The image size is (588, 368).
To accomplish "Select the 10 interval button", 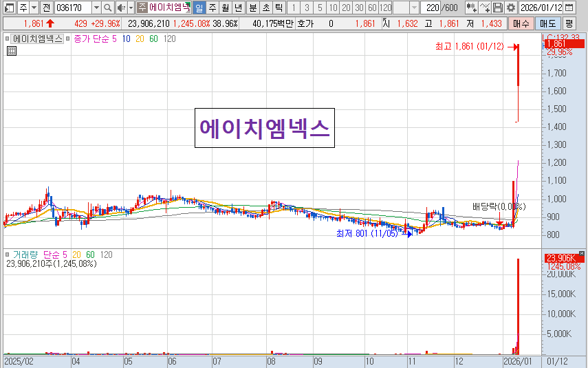I will (333, 8).
